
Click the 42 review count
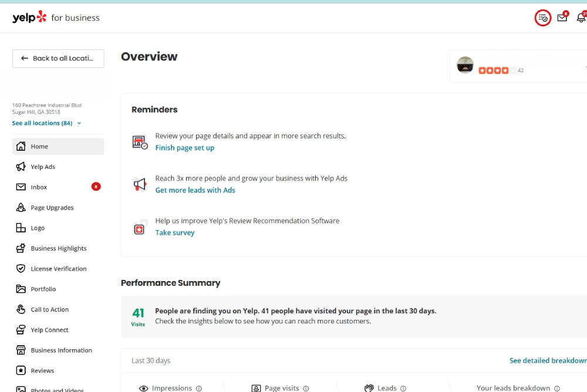click(521, 70)
